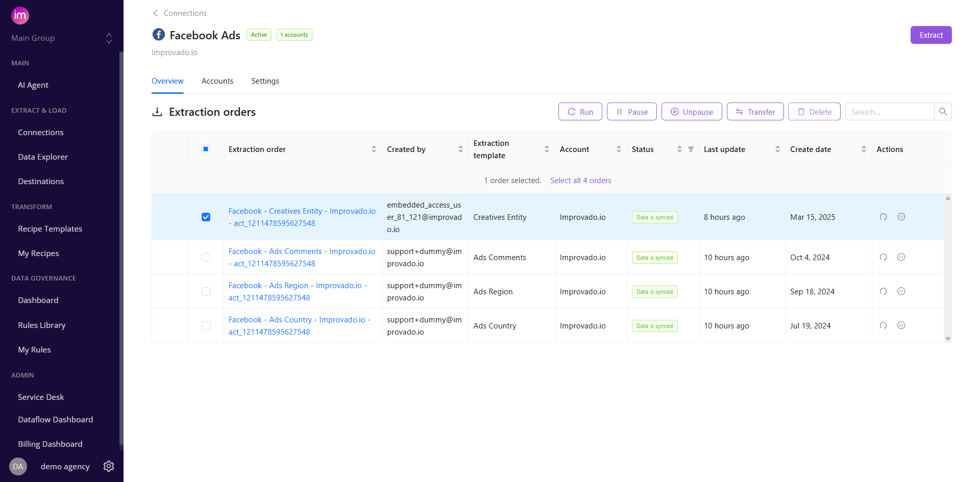Sort by Create date column
This screenshot has height=482, width=980.
pos(864,149)
